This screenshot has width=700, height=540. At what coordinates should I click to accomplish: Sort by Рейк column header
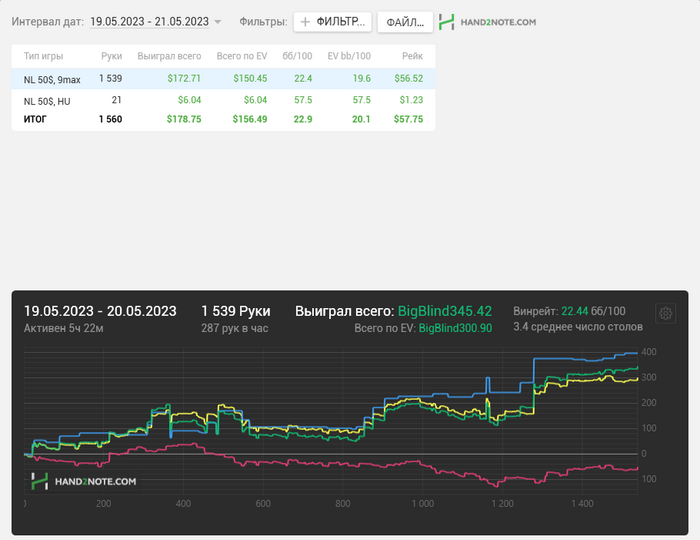412,56
